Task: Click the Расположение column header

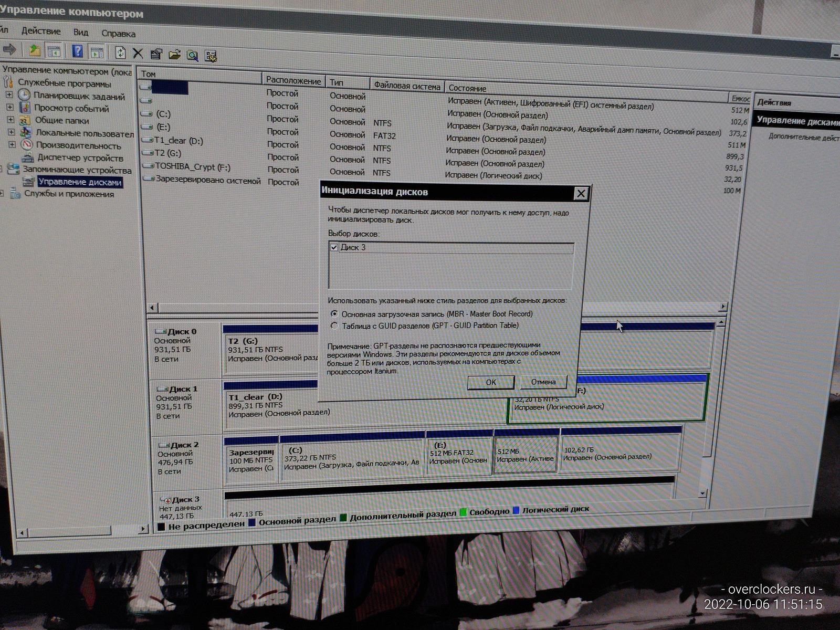Action: pos(293,80)
